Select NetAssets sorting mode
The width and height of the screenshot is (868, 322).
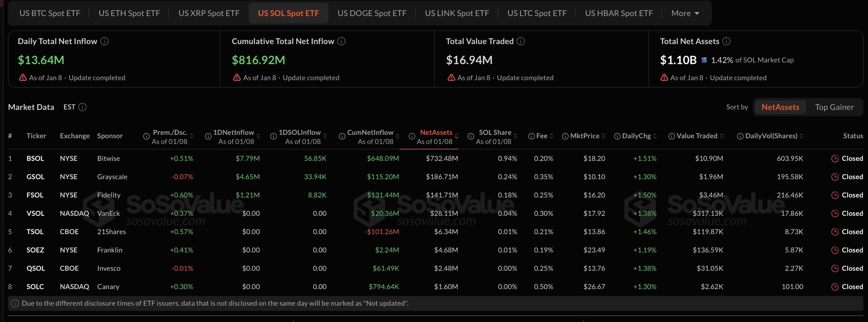coord(780,107)
